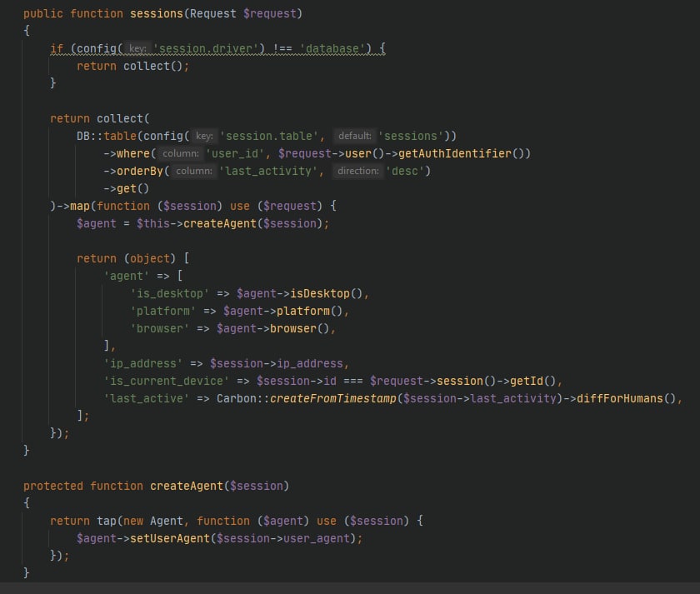Click '$this->createAgent($session)' call in map closure
700x594 pixels.
coord(229,223)
